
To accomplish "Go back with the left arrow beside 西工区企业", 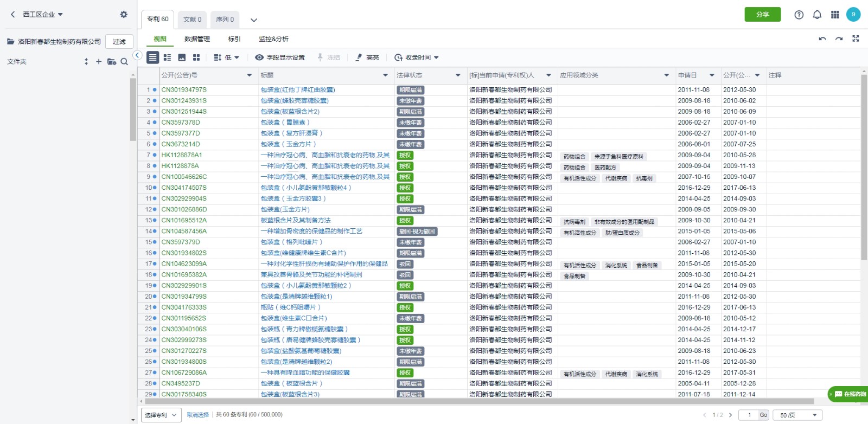I will pyautogui.click(x=13, y=15).
